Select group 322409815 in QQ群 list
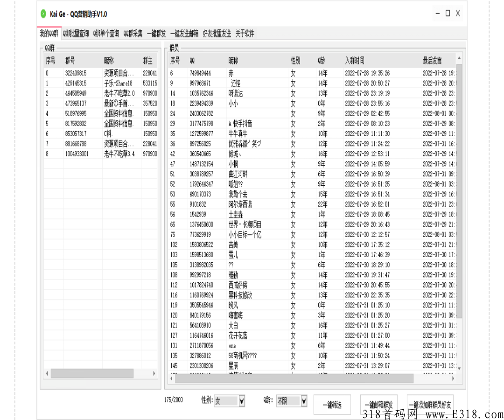This screenshot has height=420, width=504. pos(101,73)
